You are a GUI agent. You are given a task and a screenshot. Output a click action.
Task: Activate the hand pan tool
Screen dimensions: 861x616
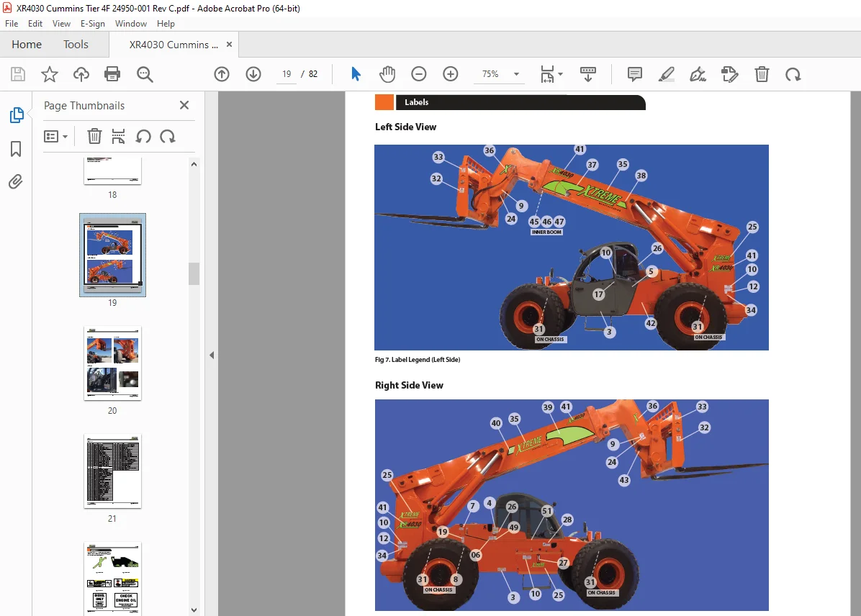[x=387, y=74]
